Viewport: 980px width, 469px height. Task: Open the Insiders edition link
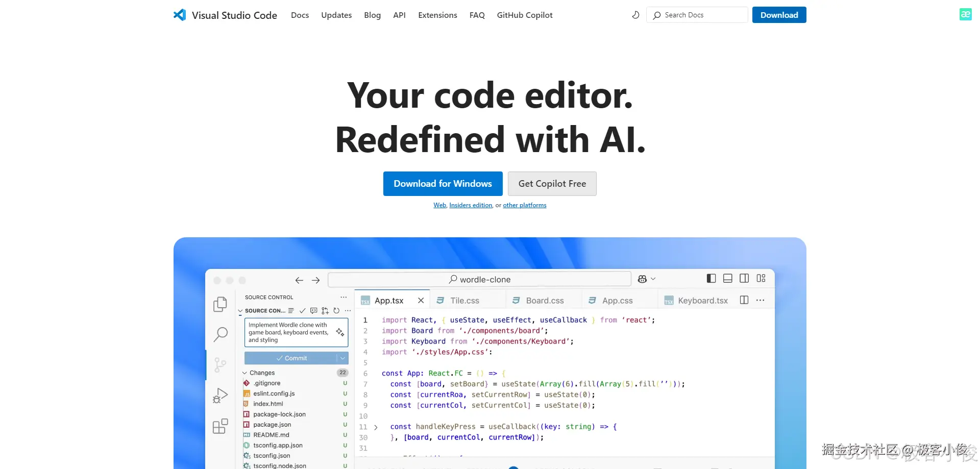(471, 205)
